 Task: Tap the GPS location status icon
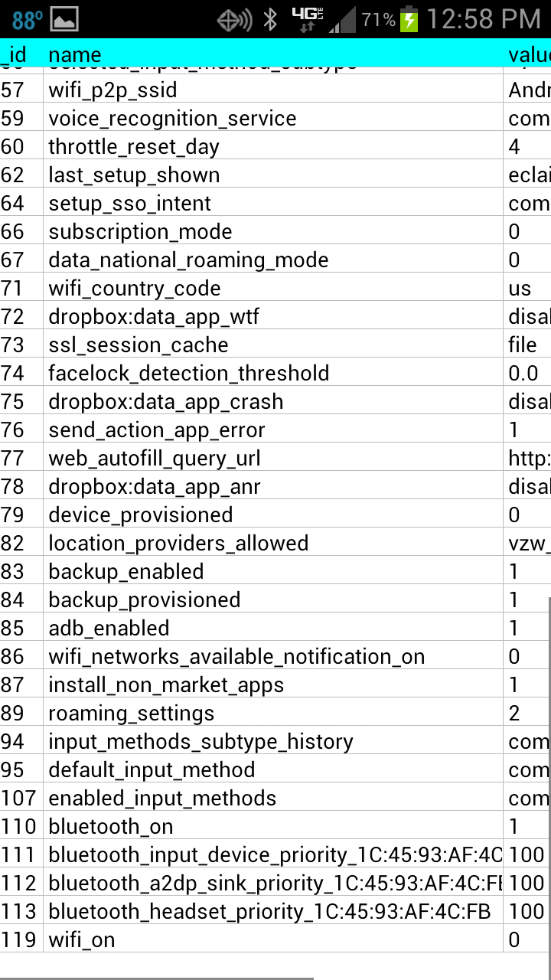pyautogui.click(x=235, y=19)
